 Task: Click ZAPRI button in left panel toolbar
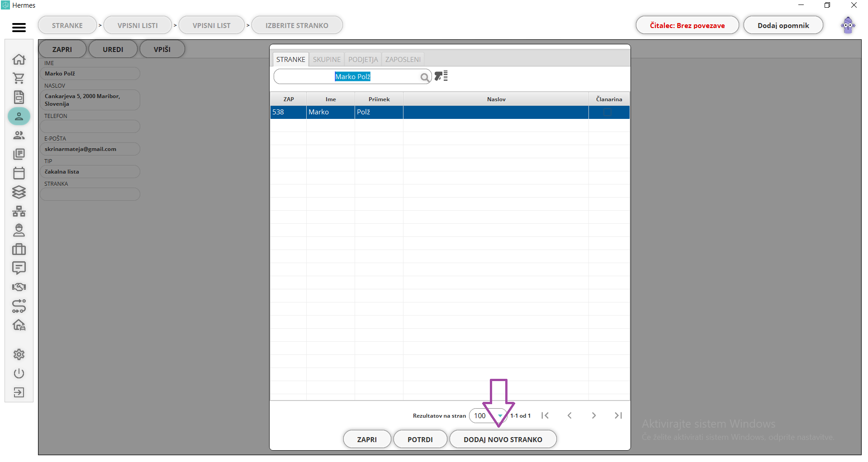pos(62,49)
